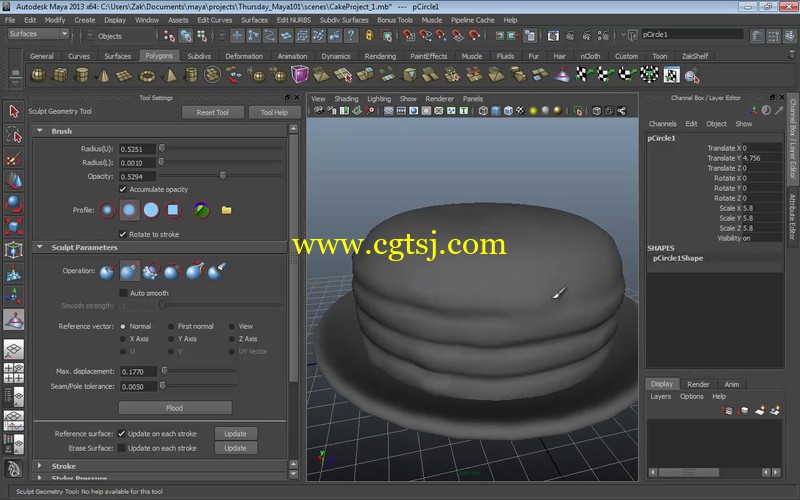
Task: Choose the square brush profile
Action: (x=173, y=210)
